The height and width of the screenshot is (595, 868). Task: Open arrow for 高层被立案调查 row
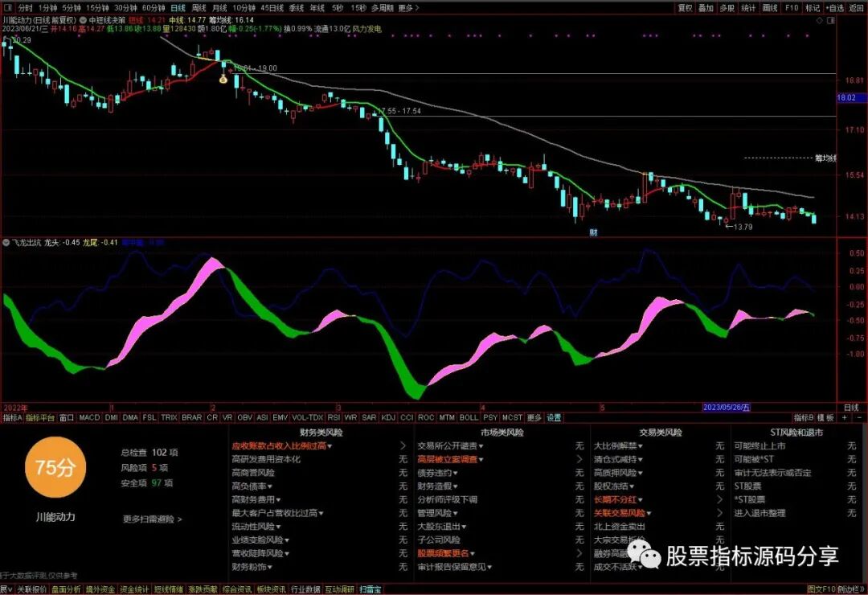pos(579,459)
